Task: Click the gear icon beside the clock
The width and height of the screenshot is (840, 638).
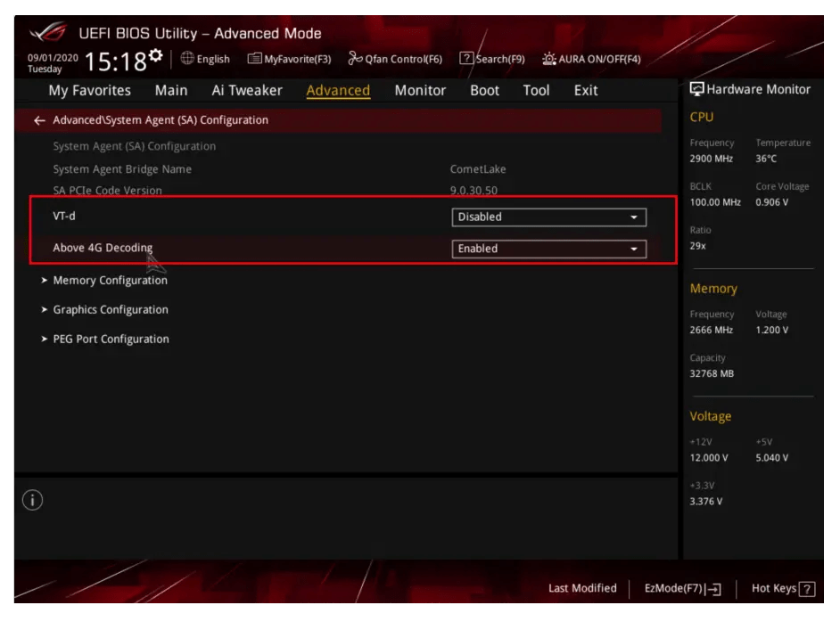Action: point(156,56)
